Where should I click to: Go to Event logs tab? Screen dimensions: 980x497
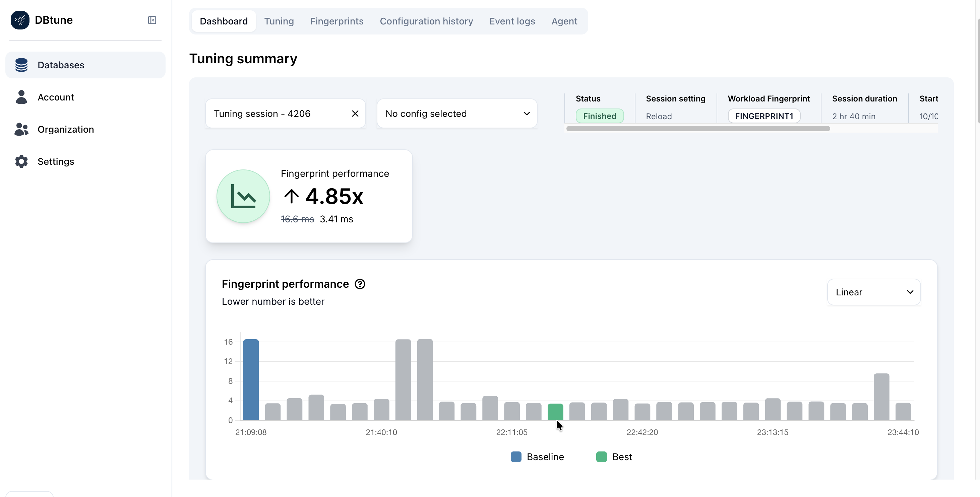point(512,21)
